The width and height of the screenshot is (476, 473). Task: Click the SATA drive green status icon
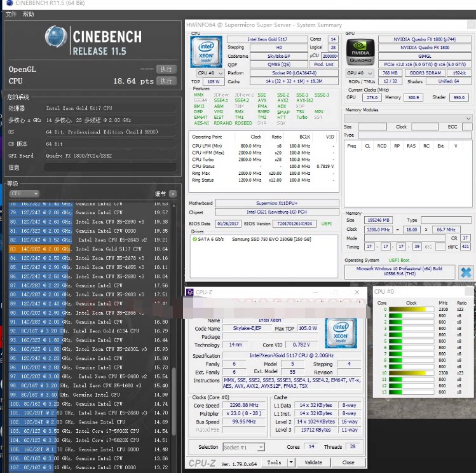tap(194, 239)
